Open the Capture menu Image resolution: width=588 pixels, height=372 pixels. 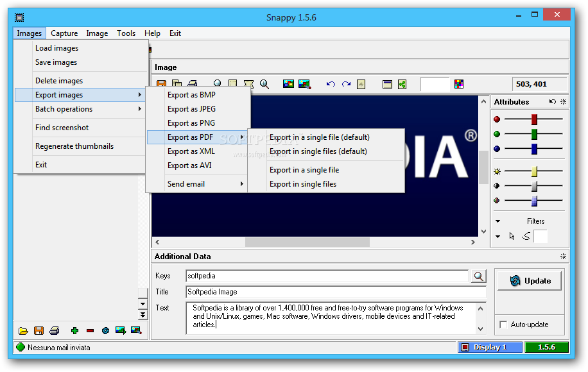(64, 33)
